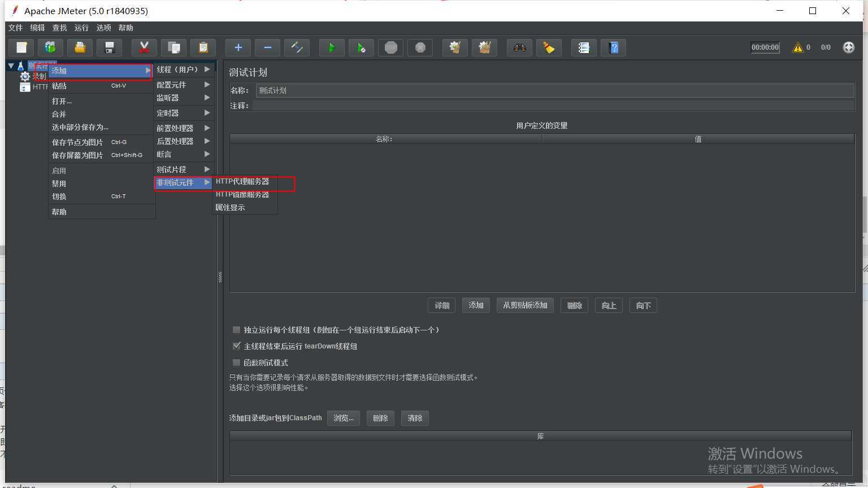Select 打开... in the context menu
868x488 pixels.
click(x=101, y=101)
